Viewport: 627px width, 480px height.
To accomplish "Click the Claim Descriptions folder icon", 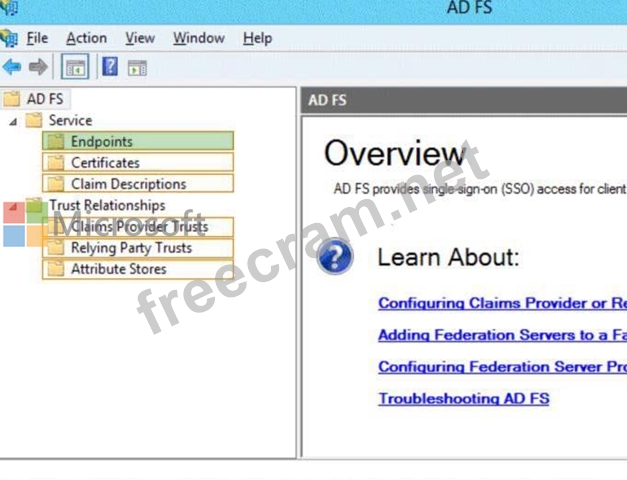I will pos(56,184).
